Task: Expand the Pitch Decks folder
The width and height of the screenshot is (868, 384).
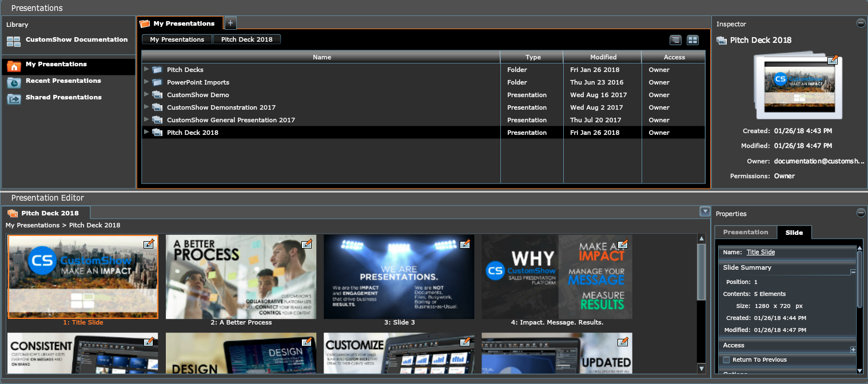Action: [x=147, y=70]
